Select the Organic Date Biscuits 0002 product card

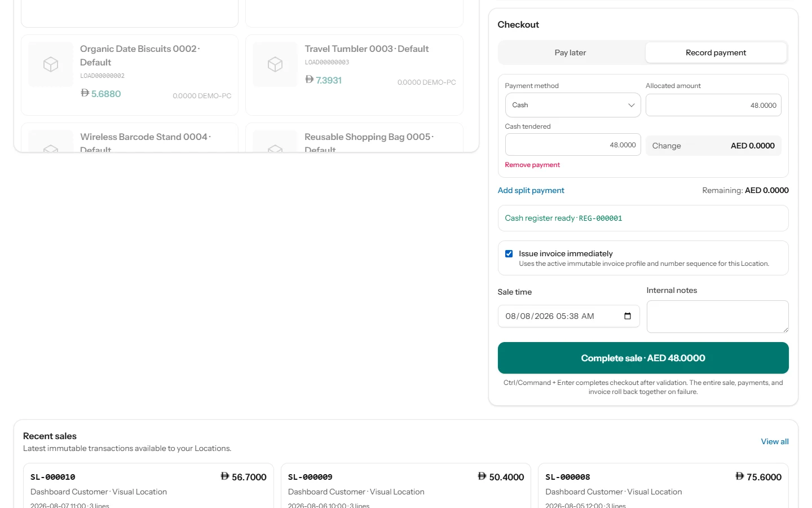(x=130, y=75)
